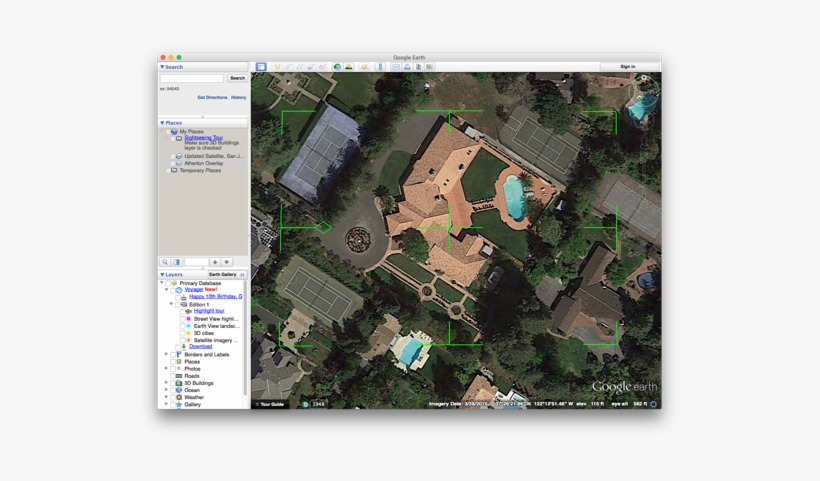
Task: Toggle Atherton Overlay checkbox
Action: tap(172, 164)
